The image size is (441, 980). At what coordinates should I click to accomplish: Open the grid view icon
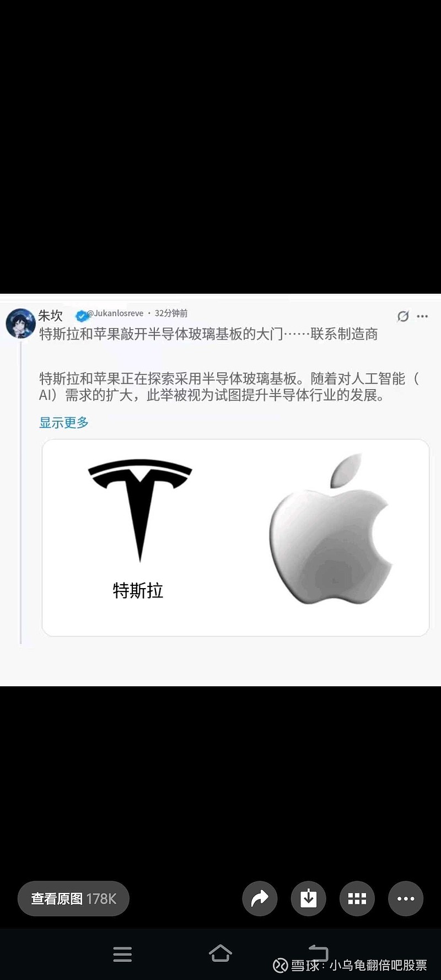click(357, 898)
